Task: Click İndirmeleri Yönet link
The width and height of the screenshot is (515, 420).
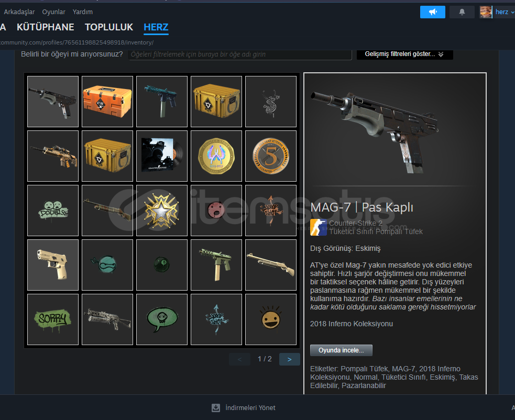Action: pyautogui.click(x=250, y=408)
